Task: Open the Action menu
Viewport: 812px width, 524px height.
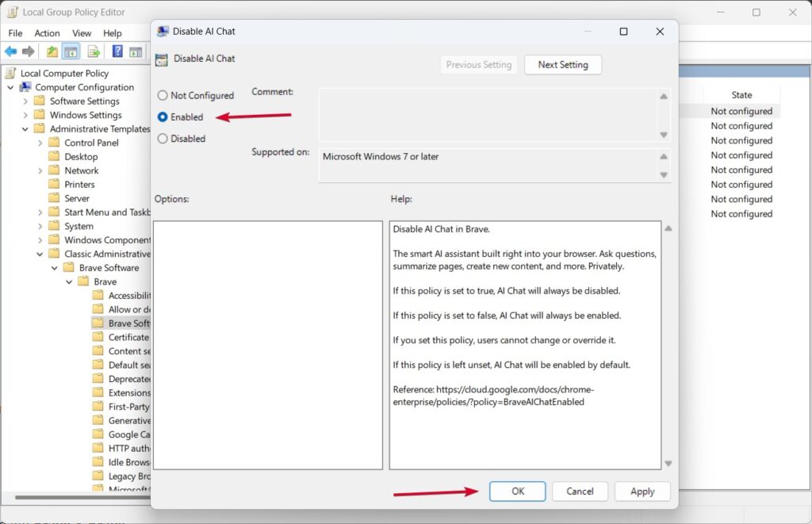Action: coord(47,33)
